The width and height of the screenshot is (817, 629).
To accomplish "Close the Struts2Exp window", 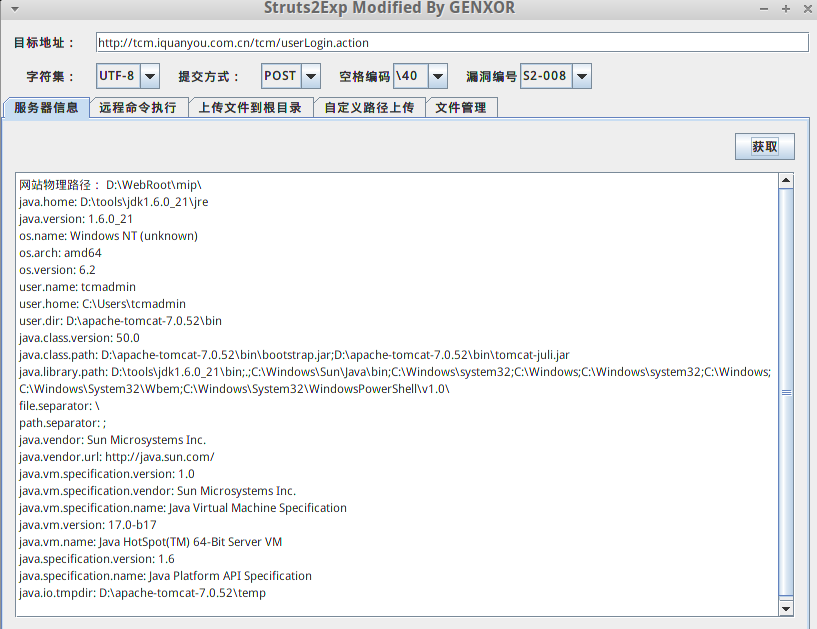I will (x=807, y=9).
